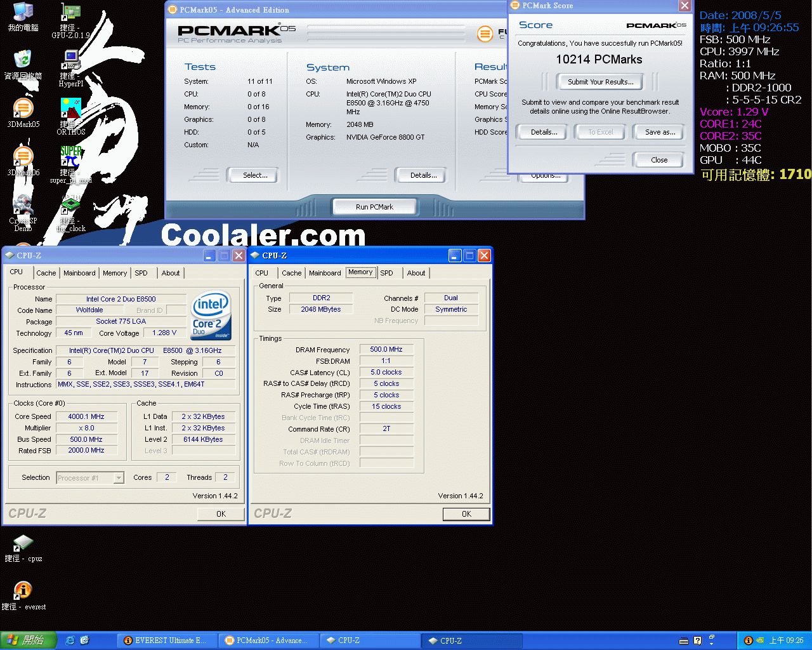Switch to CPU tab in right CPU-Z
Screen dimensions: 812x650
(261, 273)
